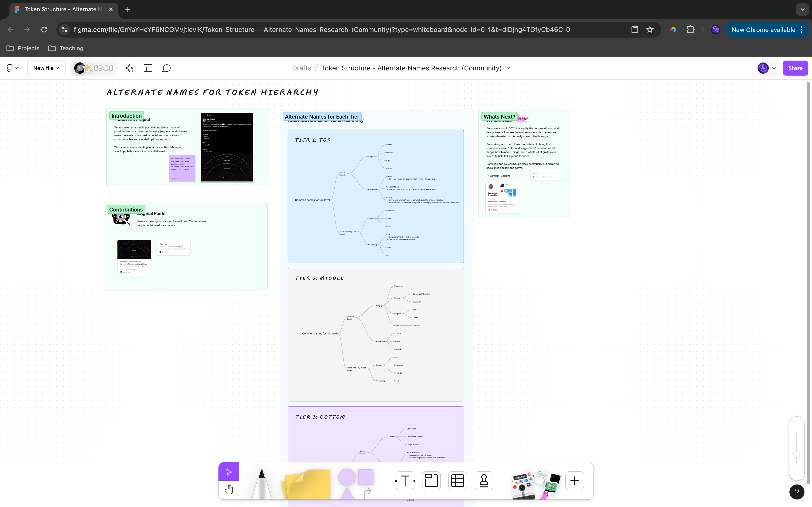Click the zoom slider handle
The image size is (812, 507).
796,454
